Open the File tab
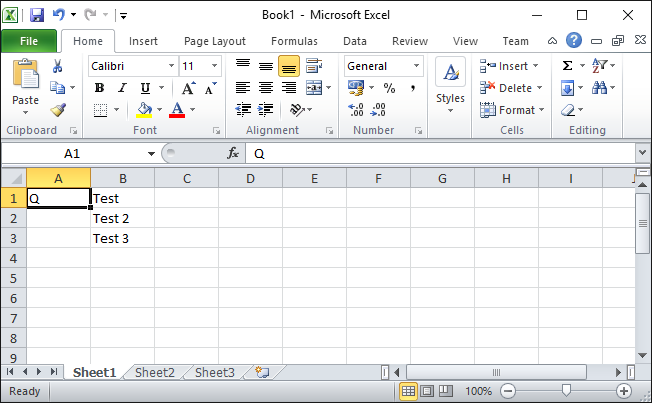This screenshot has height=403, width=652. pos(29,41)
